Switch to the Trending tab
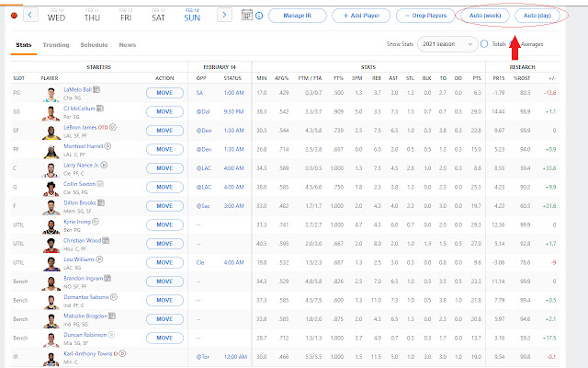 (56, 45)
